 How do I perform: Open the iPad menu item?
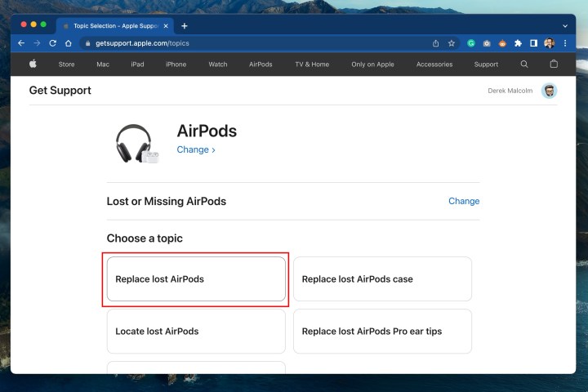[x=137, y=65]
